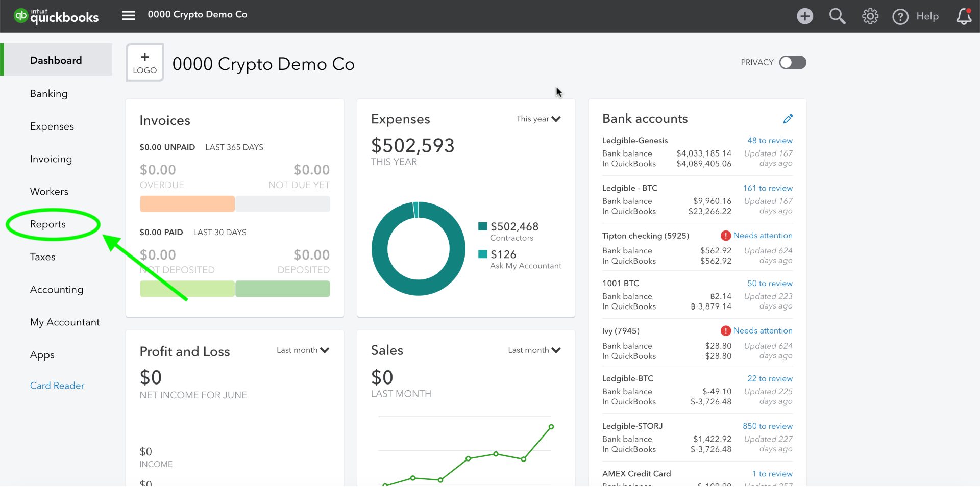The height and width of the screenshot is (487, 980).
Task: Click the Ledgible-Genesis account name
Action: [x=635, y=141]
